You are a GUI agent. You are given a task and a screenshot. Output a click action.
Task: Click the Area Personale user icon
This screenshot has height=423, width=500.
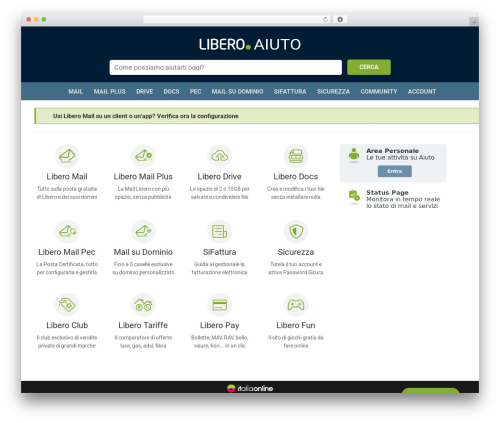354,154
